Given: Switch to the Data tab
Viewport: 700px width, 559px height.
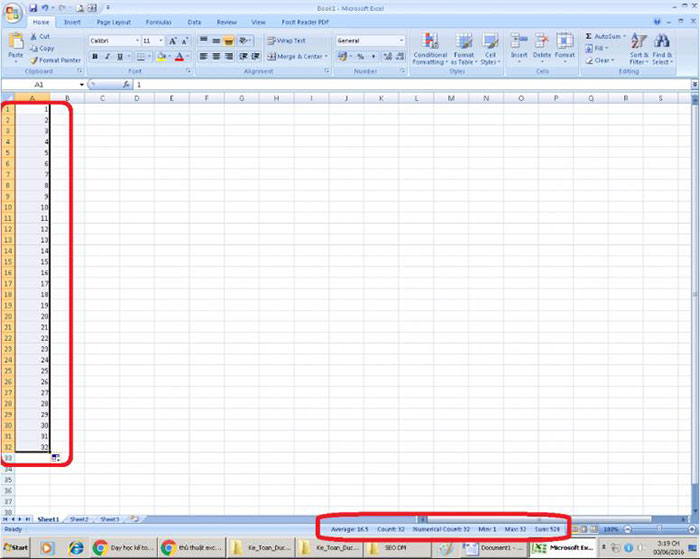Looking at the screenshot, I should pos(194,22).
